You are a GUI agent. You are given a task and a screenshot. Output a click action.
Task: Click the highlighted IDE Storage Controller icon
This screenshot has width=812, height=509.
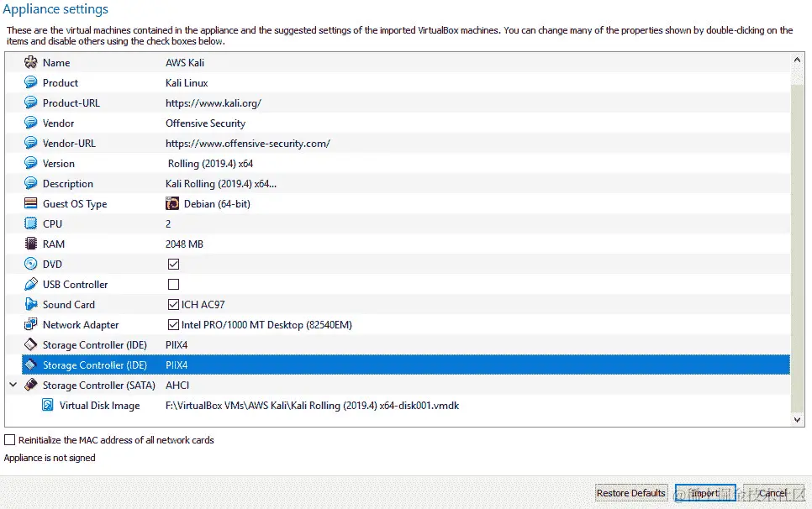[30, 365]
